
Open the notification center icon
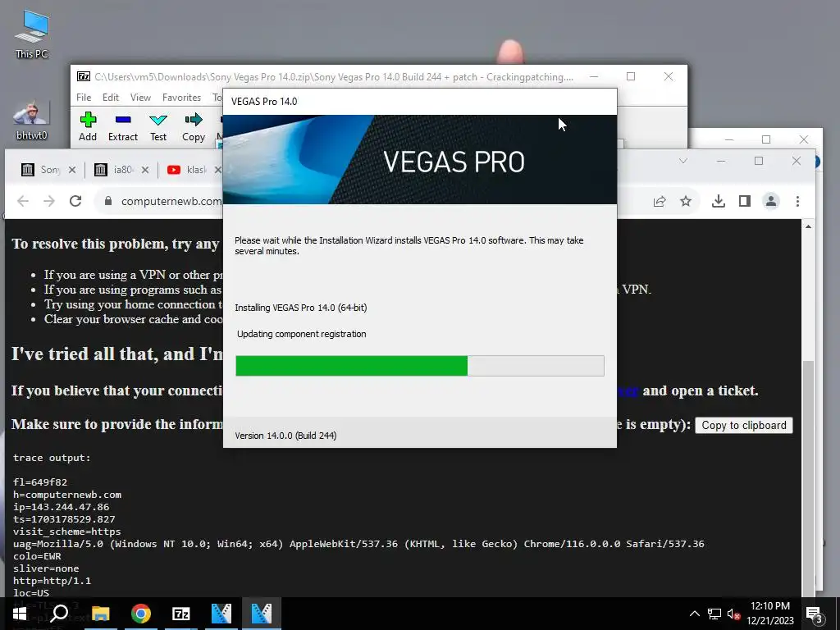coord(815,614)
